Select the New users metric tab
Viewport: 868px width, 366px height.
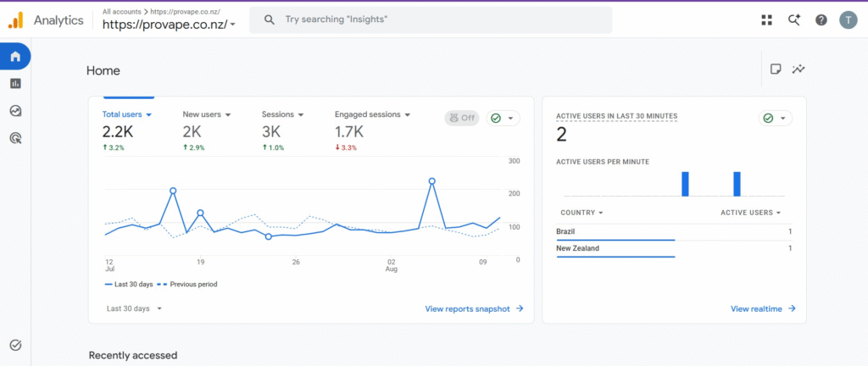click(207, 114)
